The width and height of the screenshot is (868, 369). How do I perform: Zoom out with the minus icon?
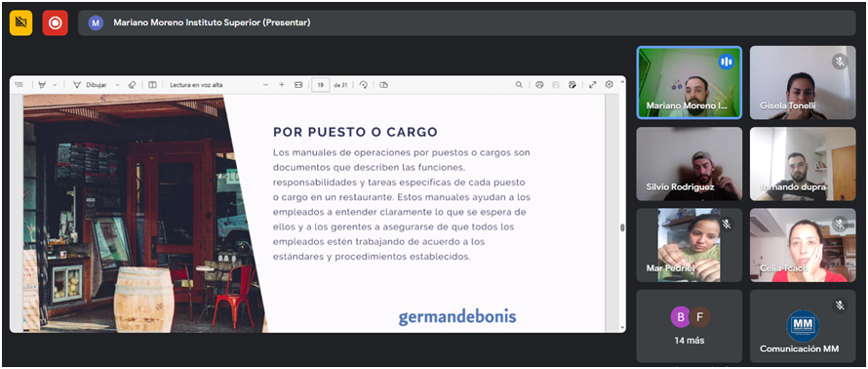click(265, 85)
